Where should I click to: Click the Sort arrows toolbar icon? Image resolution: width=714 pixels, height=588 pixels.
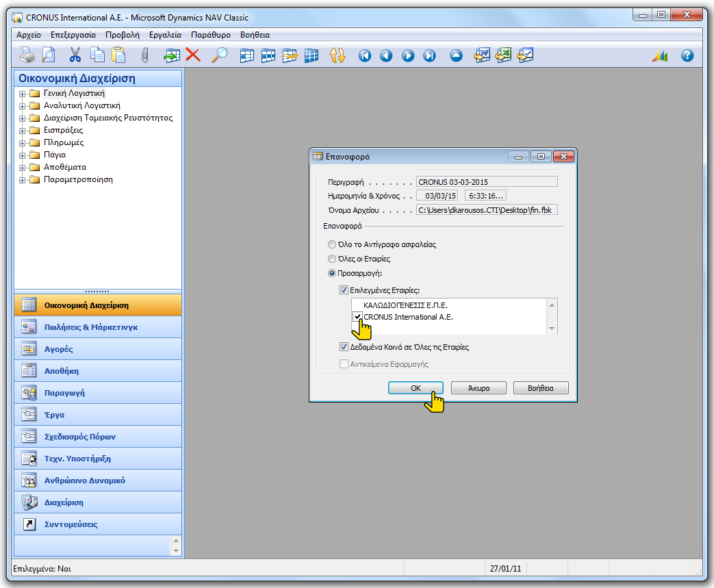pos(337,55)
